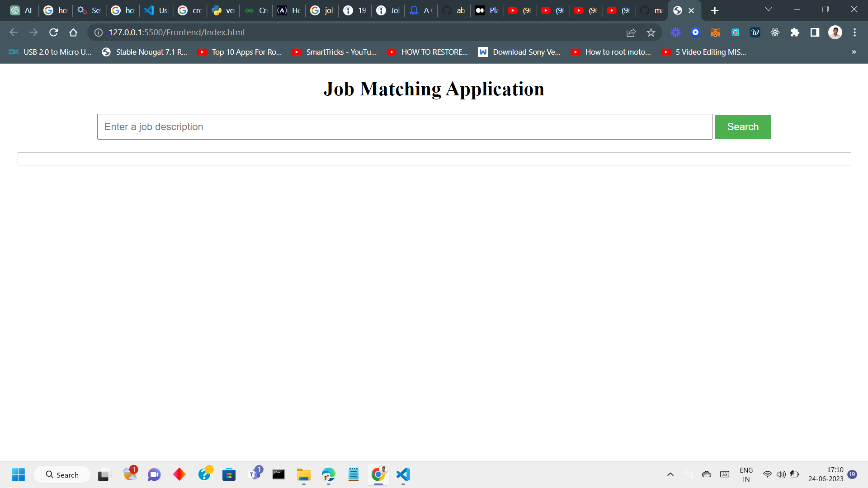The image size is (868, 488).
Task: Open Chrome's three-dot menu
Action: (855, 32)
